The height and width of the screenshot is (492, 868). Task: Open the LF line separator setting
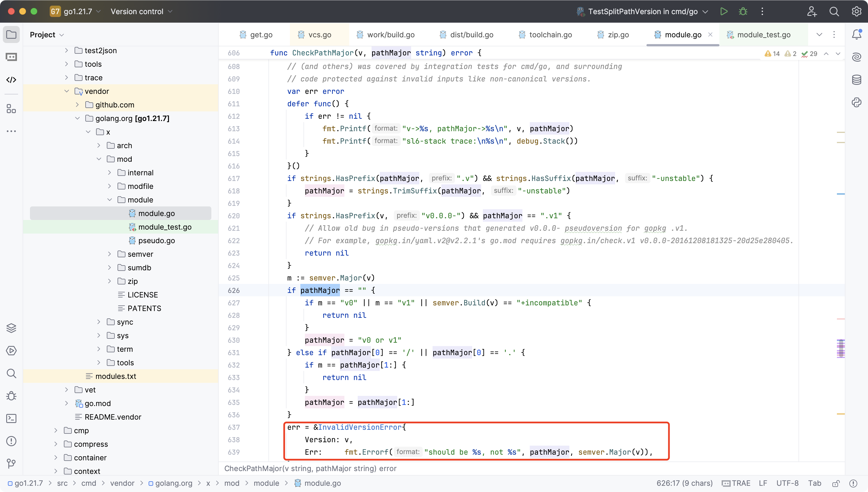coord(763,483)
